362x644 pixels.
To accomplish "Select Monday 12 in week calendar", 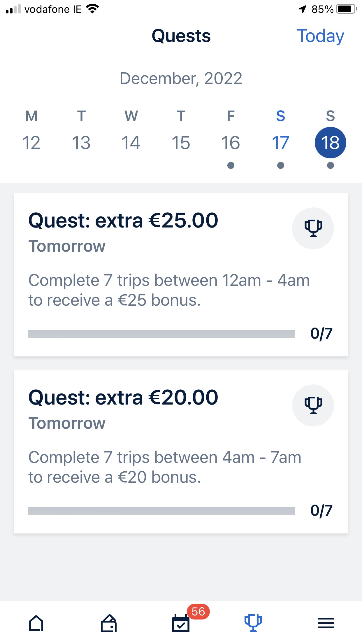I will pyautogui.click(x=31, y=143).
